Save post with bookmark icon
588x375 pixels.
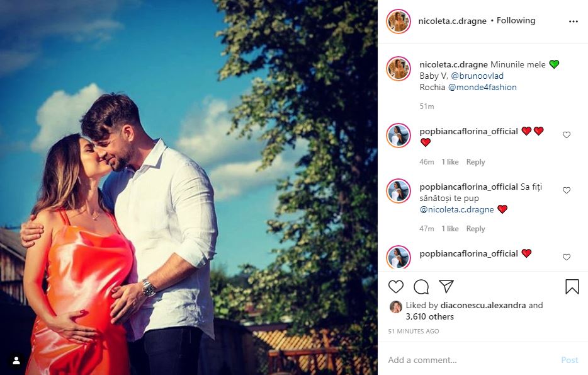pyautogui.click(x=572, y=287)
